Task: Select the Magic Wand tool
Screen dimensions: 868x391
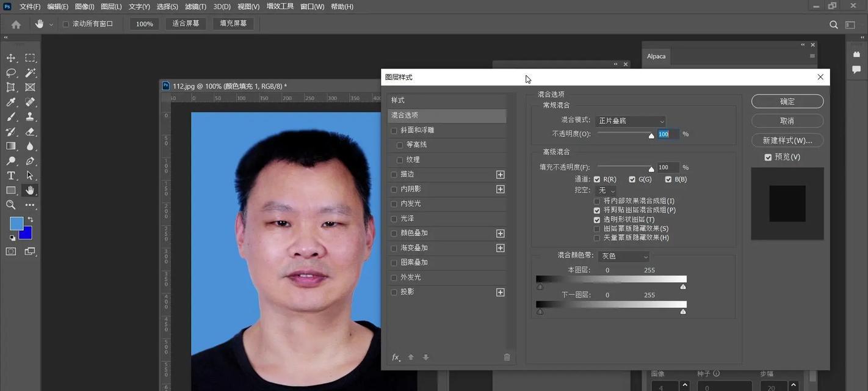Action: pyautogui.click(x=30, y=73)
